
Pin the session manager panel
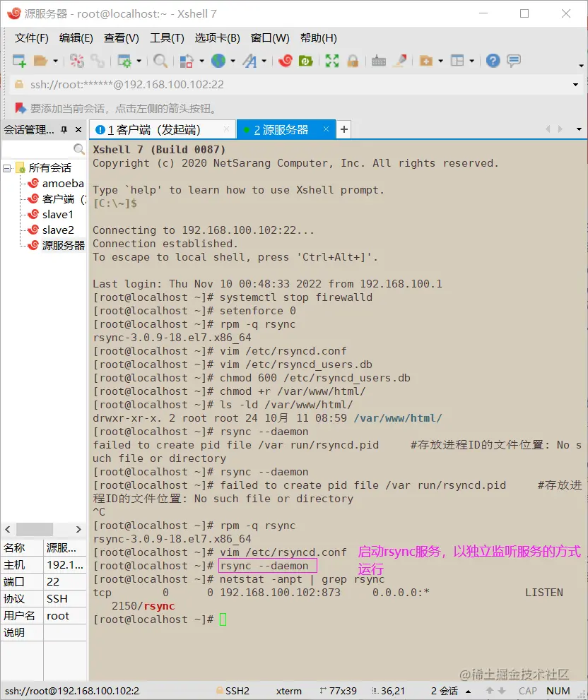(x=64, y=129)
